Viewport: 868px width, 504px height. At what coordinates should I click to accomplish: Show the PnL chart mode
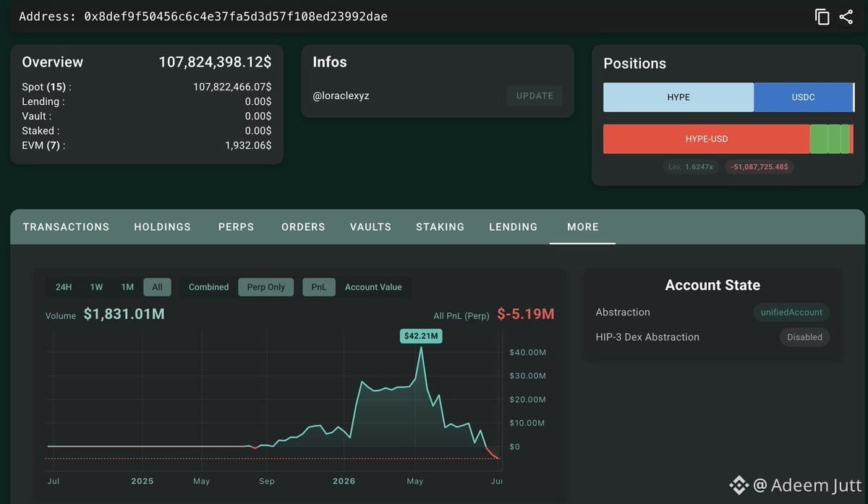point(319,287)
